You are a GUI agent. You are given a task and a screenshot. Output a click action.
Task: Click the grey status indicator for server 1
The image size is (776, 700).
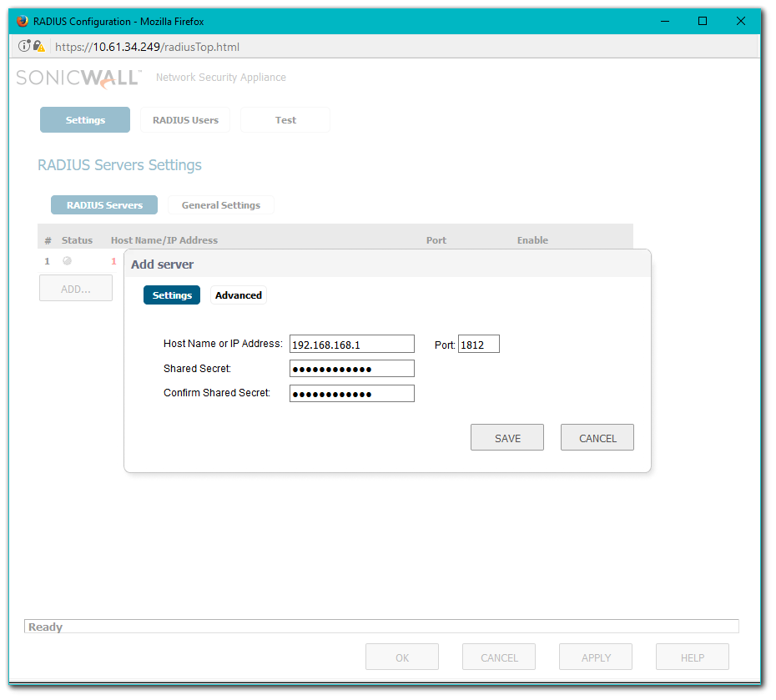tap(68, 261)
